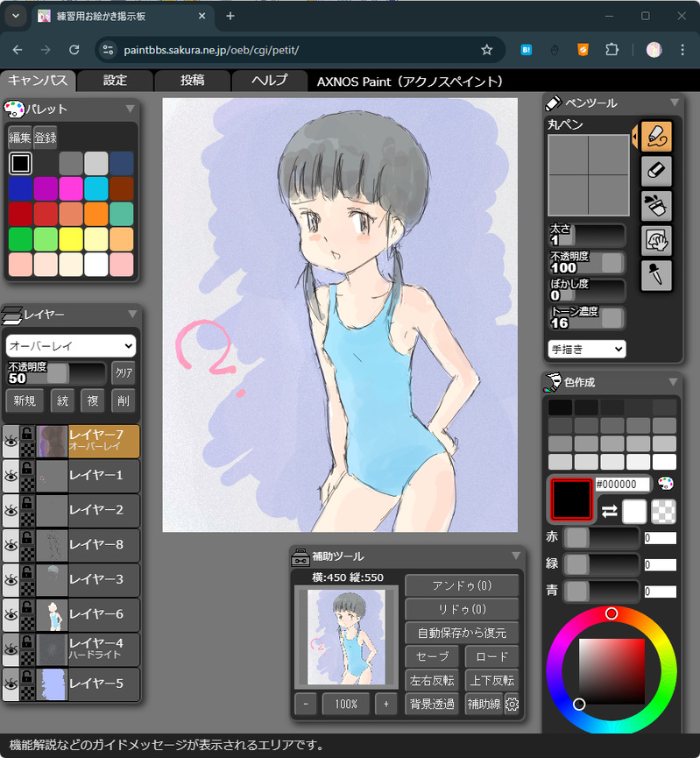This screenshot has width=700, height=758.
Task: Click 自動保存から復元 restore button
Action: 462,634
